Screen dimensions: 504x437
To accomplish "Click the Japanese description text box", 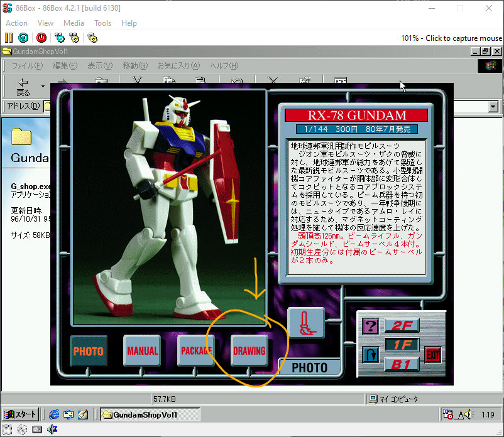I will pyautogui.click(x=356, y=207).
